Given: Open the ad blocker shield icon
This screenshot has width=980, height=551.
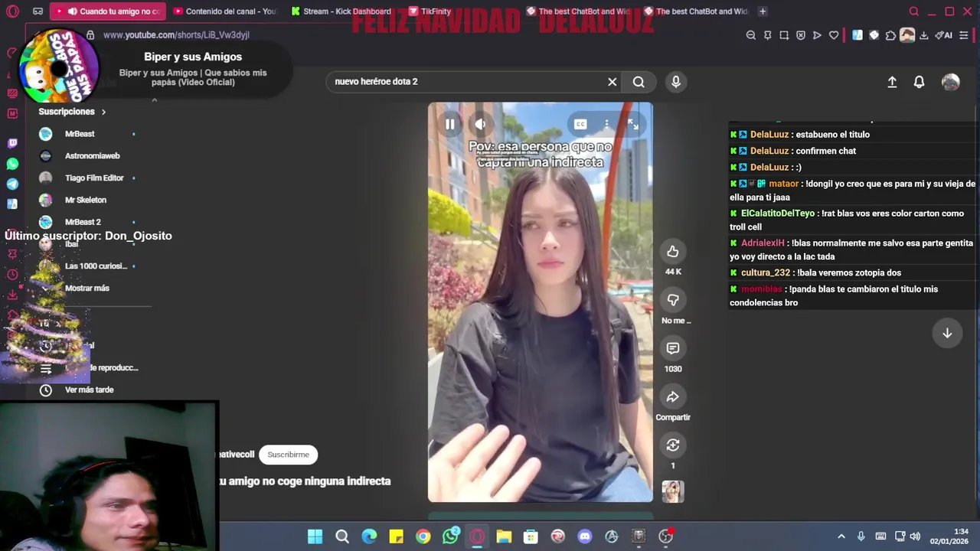Looking at the screenshot, I should tap(801, 35).
